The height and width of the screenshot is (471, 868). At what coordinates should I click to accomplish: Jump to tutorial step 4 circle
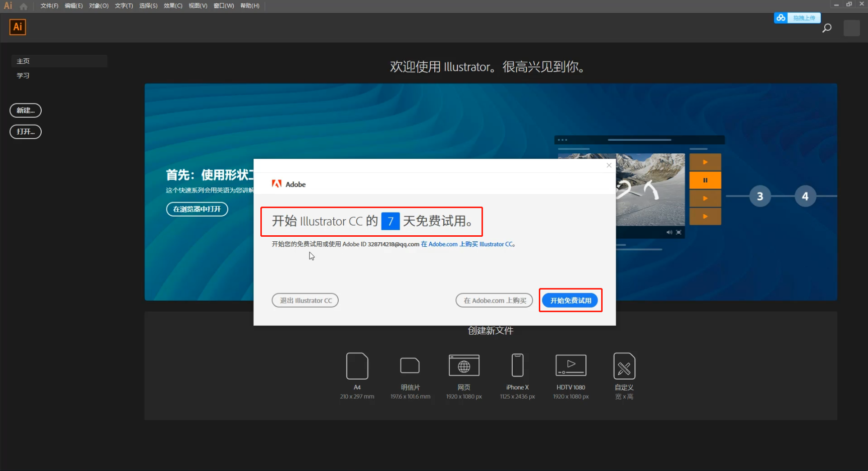805,196
